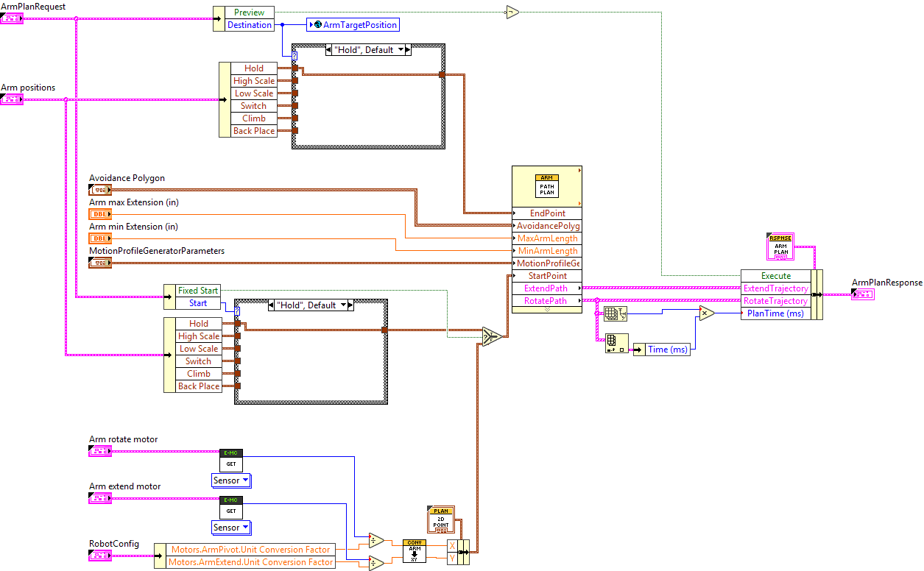Viewport: 924px width, 571px height.
Task: Expand the chevron below RotatePath on the path plan node
Action: pos(547,310)
